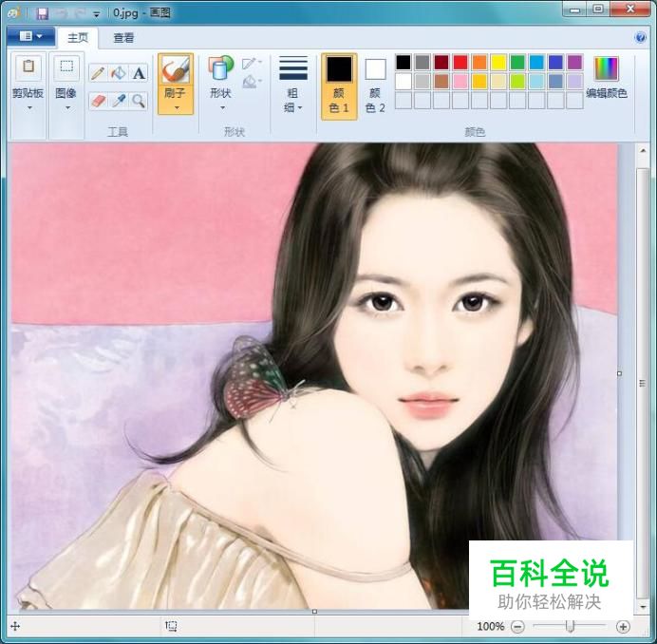Expand the Brushes dropdown arrow
The image size is (657, 644).
tap(177, 108)
